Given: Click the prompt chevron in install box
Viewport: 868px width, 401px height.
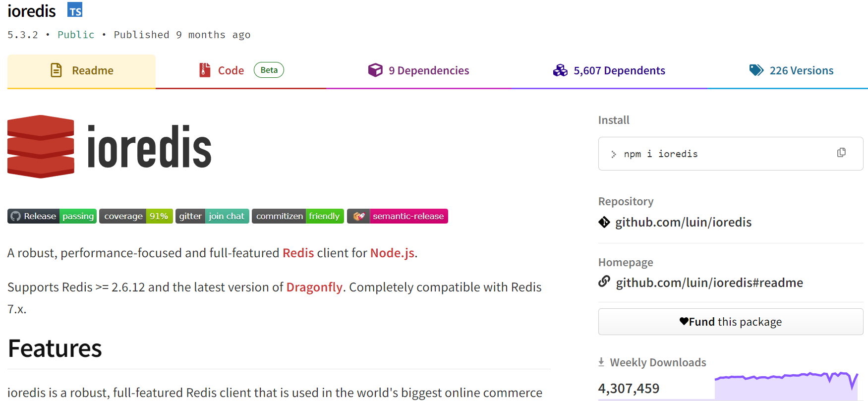Looking at the screenshot, I should [614, 154].
